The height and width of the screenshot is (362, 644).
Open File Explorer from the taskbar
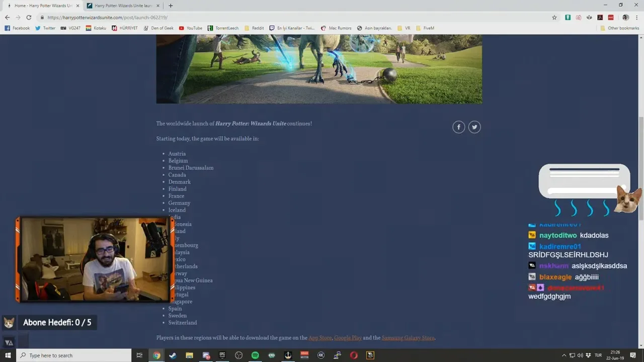click(x=189, y=355)
